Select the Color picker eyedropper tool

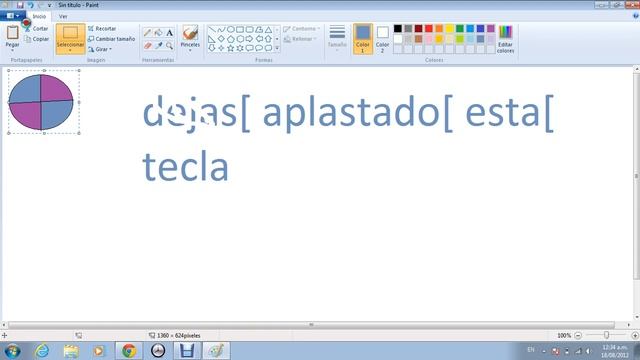click(x=158, y=45)
